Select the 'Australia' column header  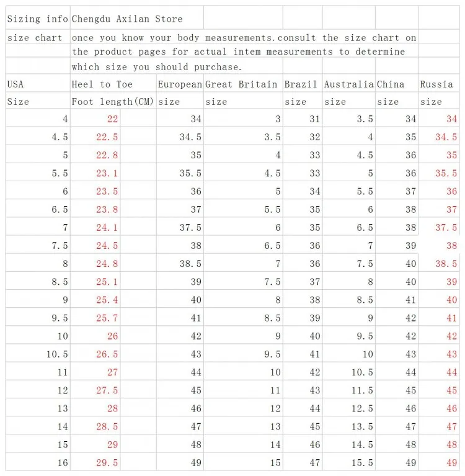click(x=349, y=84)
